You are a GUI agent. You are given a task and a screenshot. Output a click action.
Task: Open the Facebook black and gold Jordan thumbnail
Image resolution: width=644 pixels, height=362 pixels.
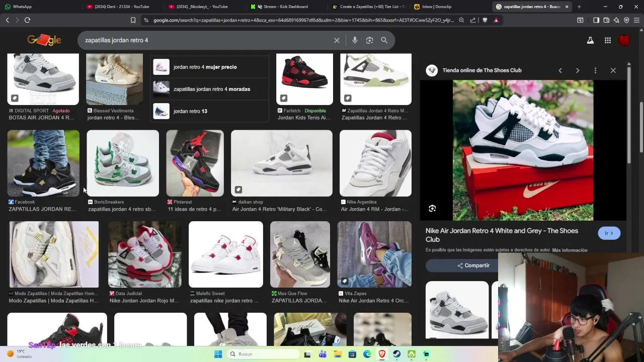[43, 163]
